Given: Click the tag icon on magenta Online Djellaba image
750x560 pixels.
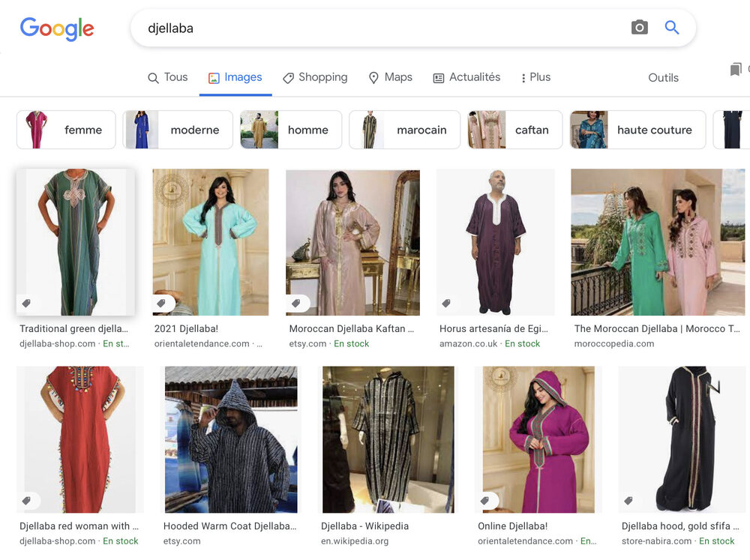Looking at the screenshot, I should 485,501.
